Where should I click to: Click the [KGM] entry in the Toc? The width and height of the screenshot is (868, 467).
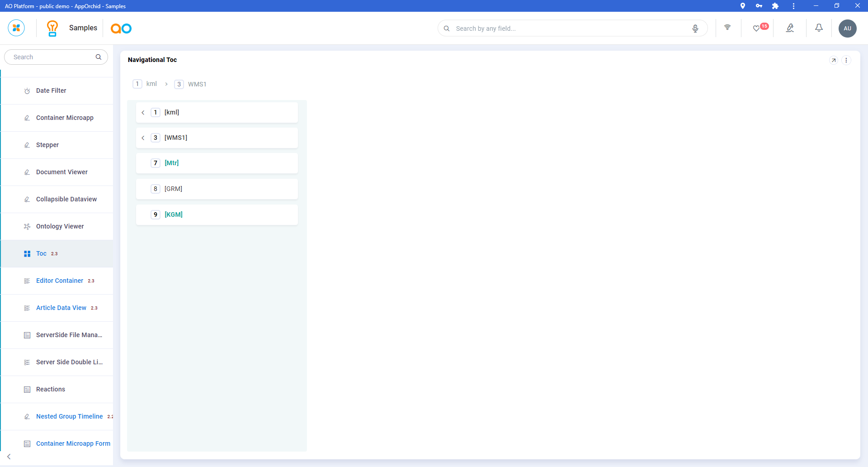click(x=174, y=214)
